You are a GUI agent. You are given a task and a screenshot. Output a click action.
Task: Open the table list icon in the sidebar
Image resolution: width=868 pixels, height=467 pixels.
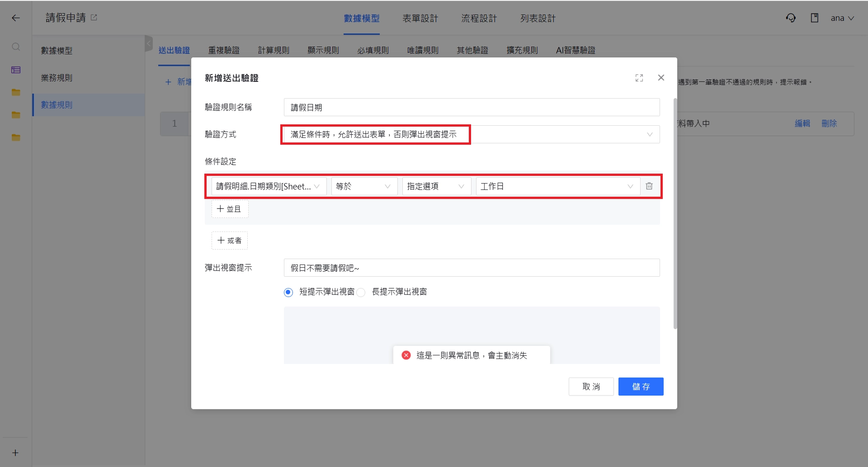coord(16,70)
